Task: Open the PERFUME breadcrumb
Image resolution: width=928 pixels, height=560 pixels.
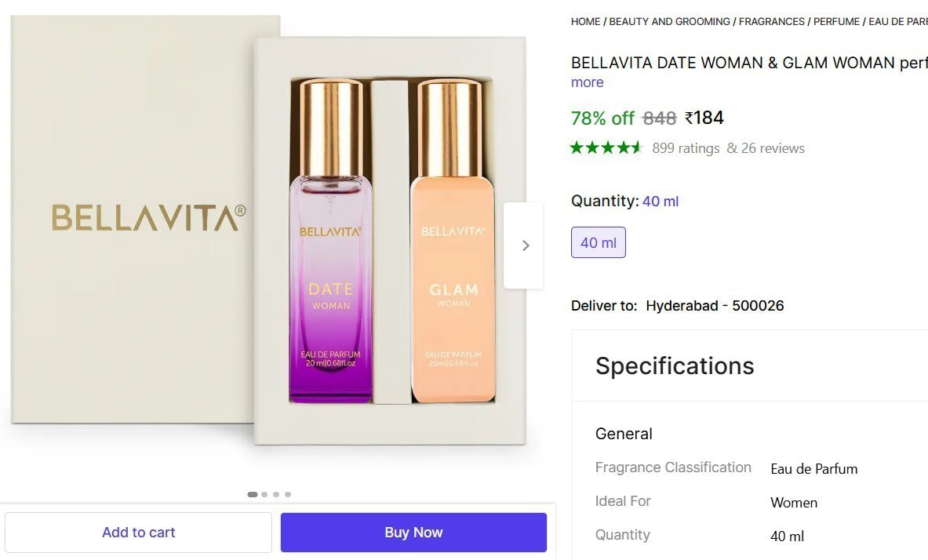Action: [x=837, y=21]
